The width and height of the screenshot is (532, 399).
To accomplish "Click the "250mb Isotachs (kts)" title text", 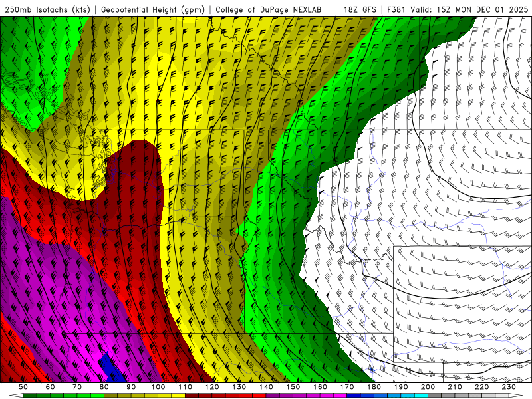I will pyautogui.click(x=48, y=9).
